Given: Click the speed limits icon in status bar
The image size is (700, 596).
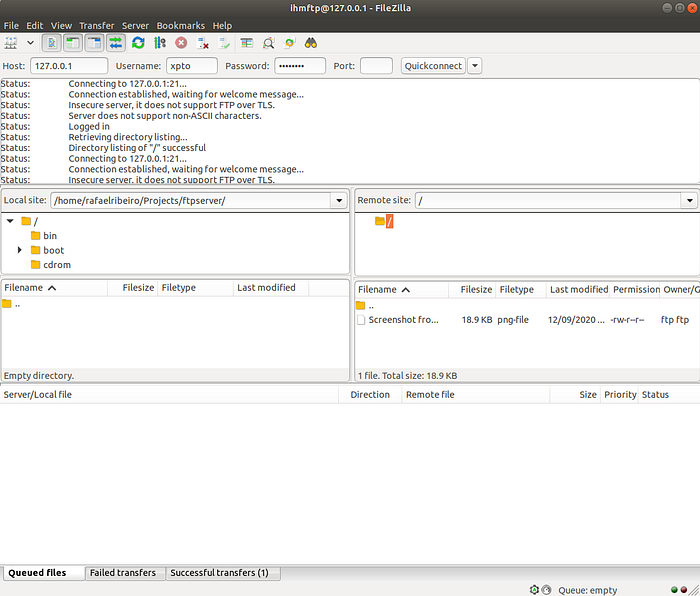Looking at the screenshot, I should coord(546,590).
